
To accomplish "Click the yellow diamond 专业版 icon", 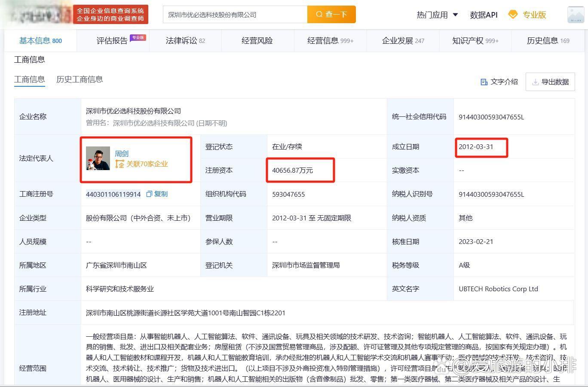I will pyautogui.click(x=513, y=14).
